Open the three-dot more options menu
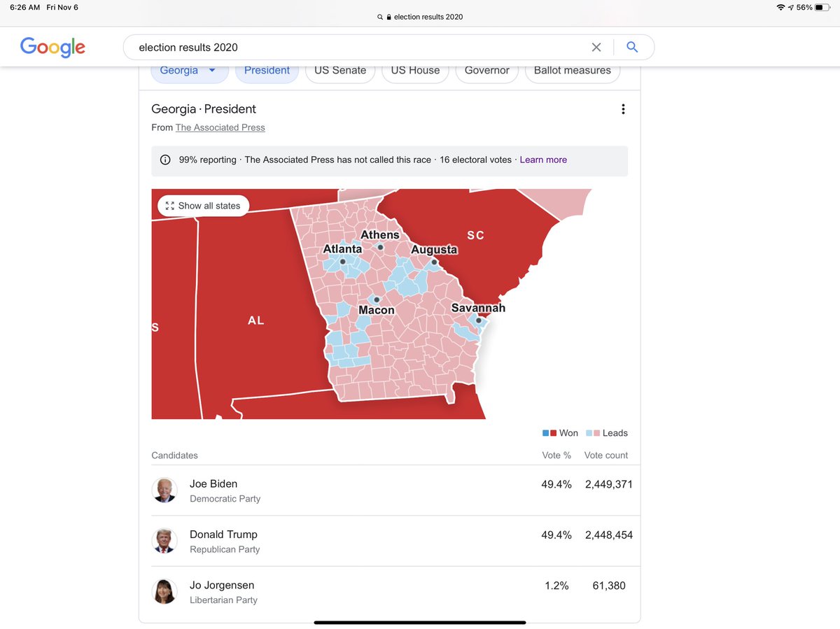Image resolution: width=840 pixels, height=629 pixels. 623,109
